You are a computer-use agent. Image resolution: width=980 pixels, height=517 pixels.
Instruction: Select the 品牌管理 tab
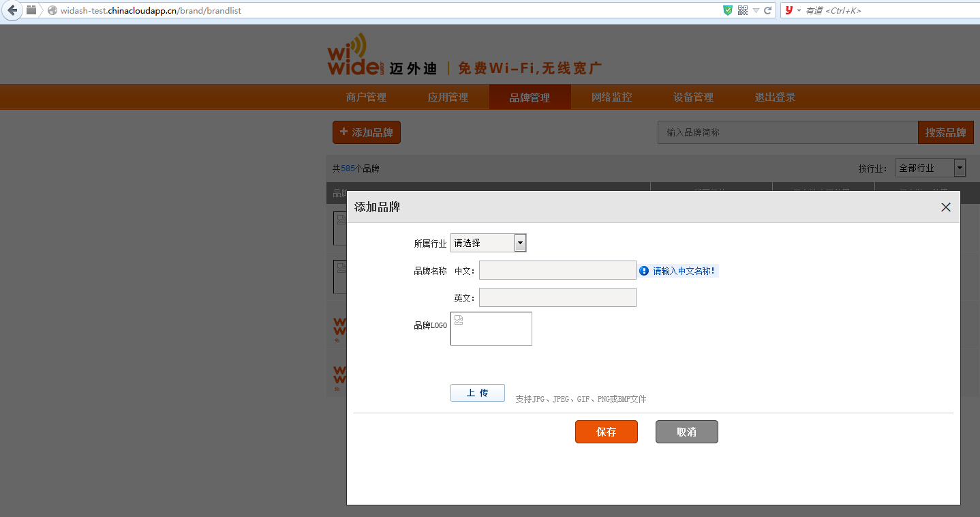530,97
